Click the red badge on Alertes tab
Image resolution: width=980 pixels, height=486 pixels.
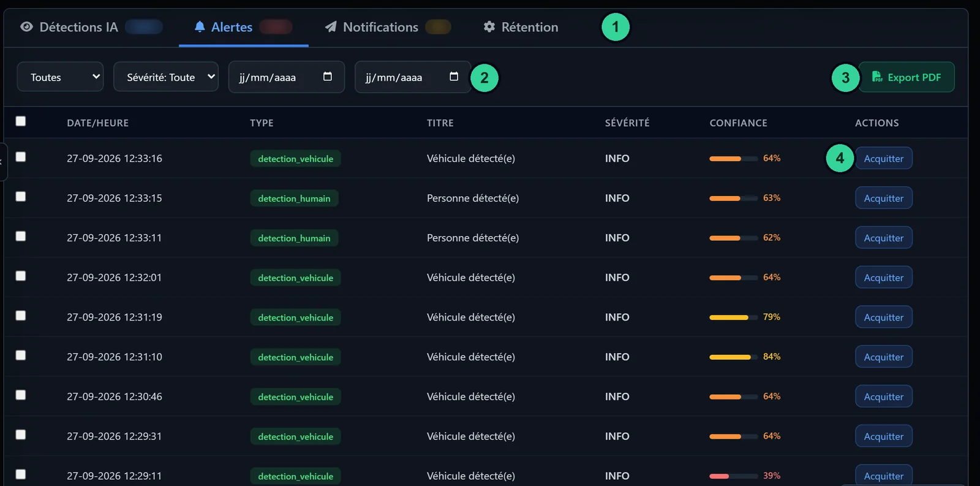[276, 27]
